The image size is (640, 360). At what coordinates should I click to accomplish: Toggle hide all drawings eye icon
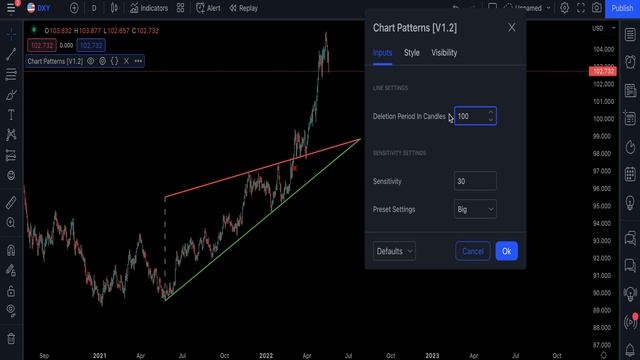coord(11,310)
